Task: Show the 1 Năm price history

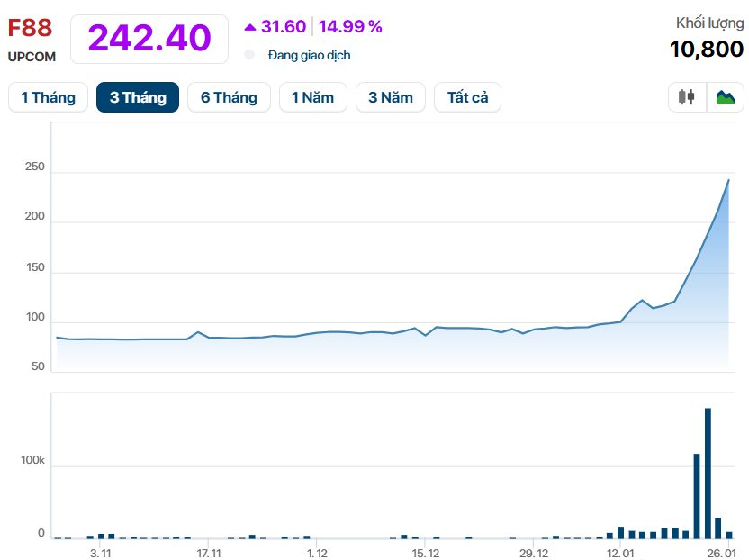Action: (313, 97)
